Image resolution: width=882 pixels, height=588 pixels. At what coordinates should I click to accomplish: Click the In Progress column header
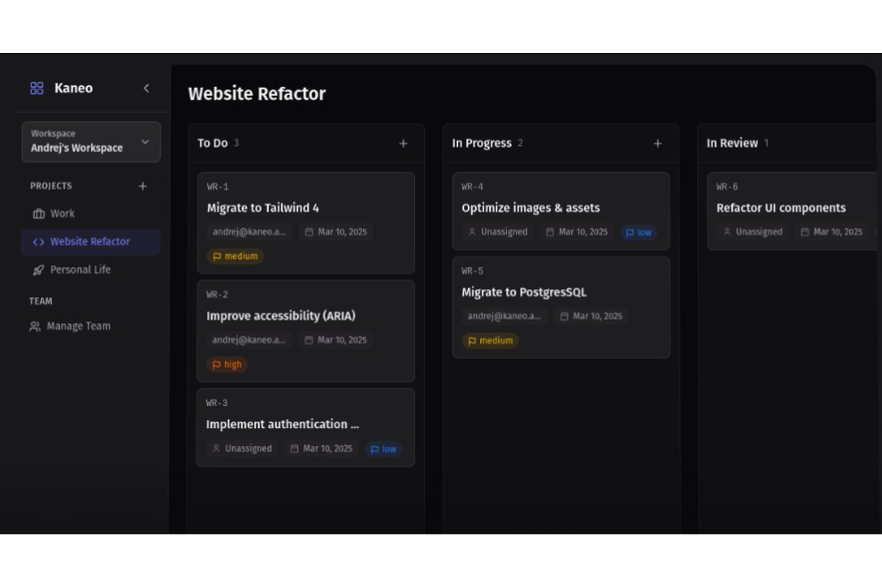[x=561, y=144]
